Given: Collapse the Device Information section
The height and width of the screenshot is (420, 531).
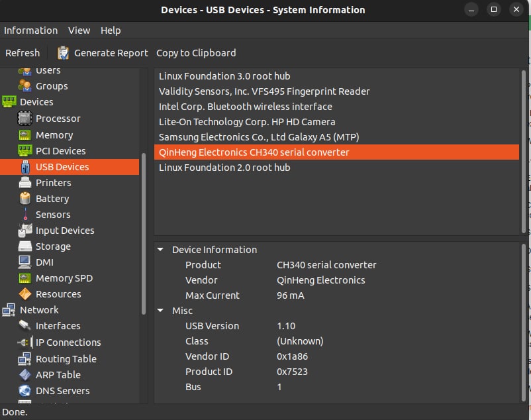Looking at the screenshot, I should pyautogui.click(x=160, y=250).
